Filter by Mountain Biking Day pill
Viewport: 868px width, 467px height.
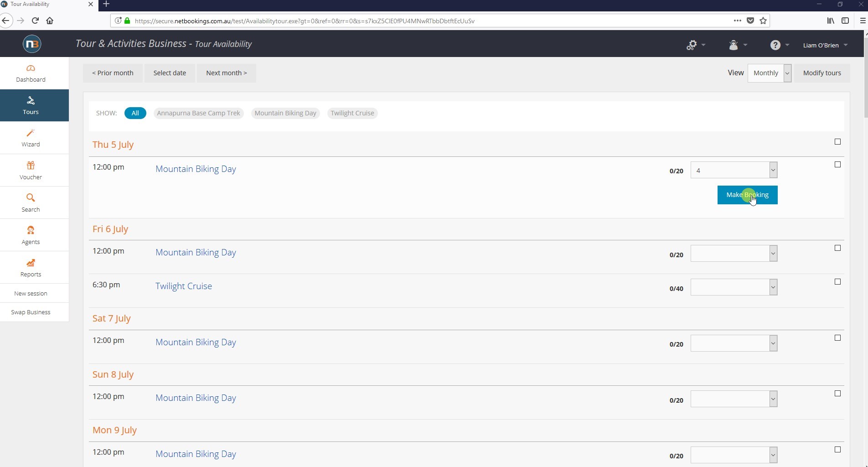pyautogui.click(x=285, y=113)
